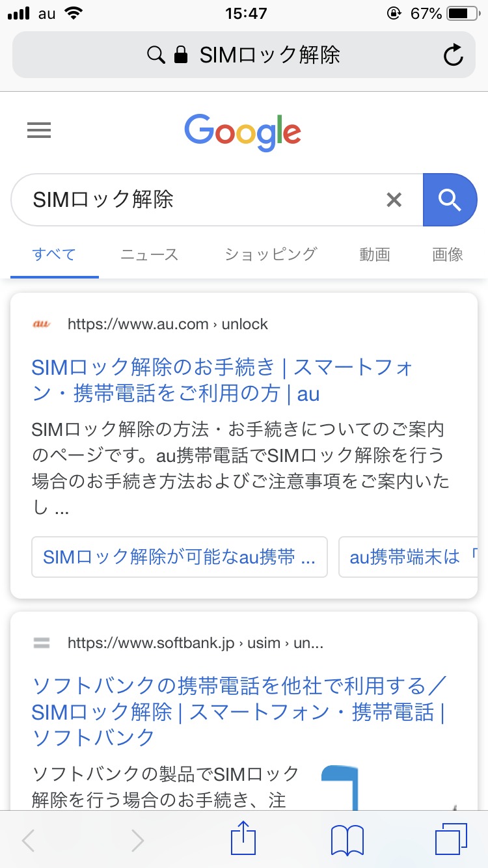Tap the Safari address bar

pyautogui.click(x=243, y=55)
